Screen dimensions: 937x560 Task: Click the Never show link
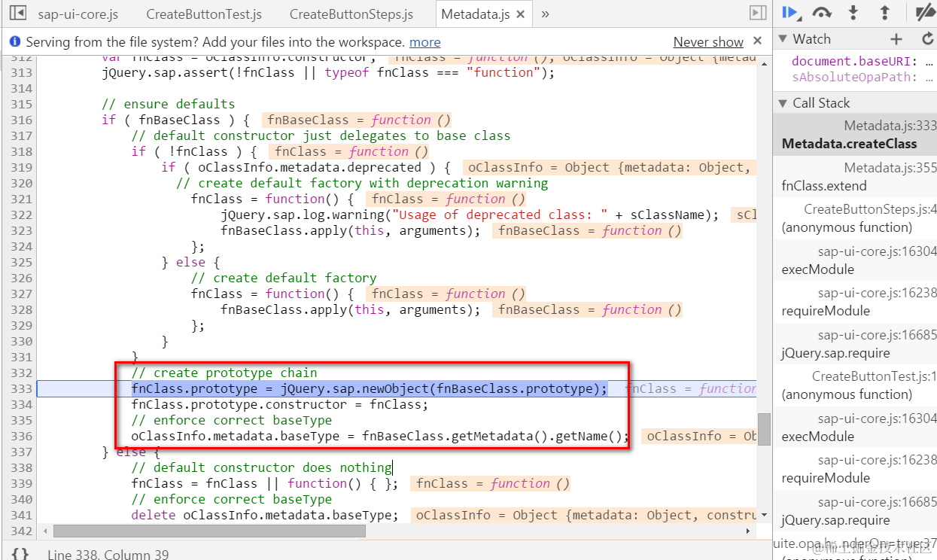(708, 42)
